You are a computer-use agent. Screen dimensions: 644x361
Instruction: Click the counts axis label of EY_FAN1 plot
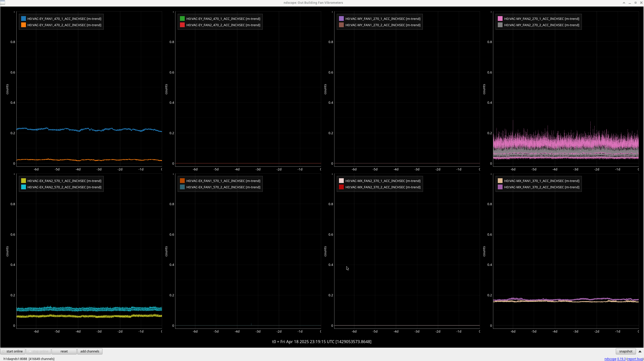click(x=7, y=89)
